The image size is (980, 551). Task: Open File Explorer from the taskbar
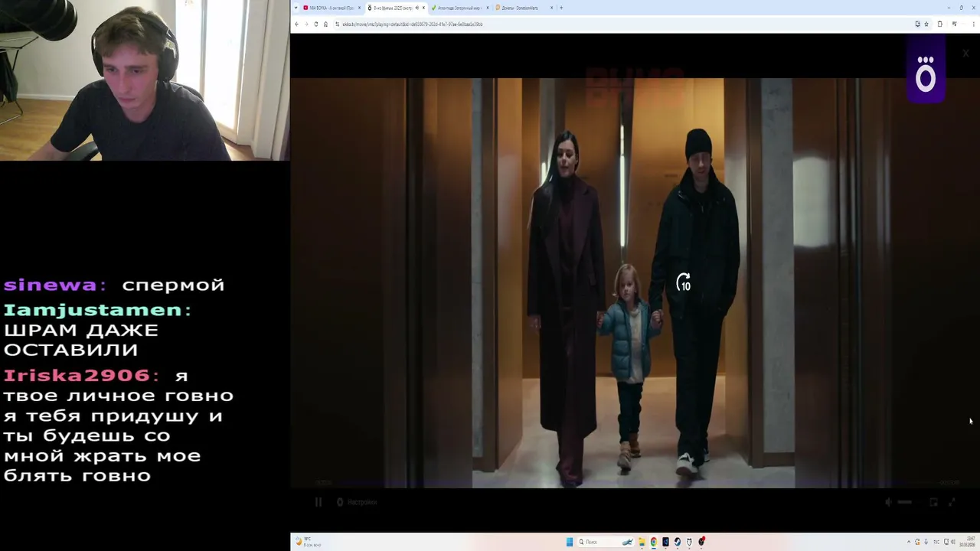(x=642, y=542)
